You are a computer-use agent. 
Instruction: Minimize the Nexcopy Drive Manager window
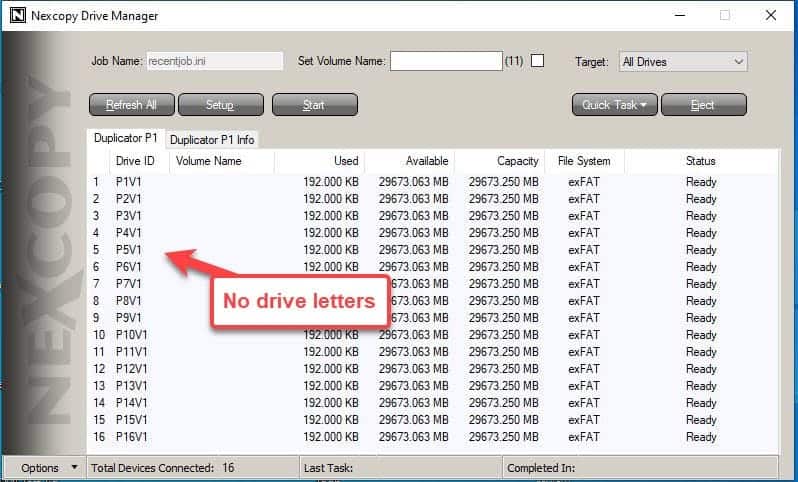pyautogui.click(x=679, y=15)
